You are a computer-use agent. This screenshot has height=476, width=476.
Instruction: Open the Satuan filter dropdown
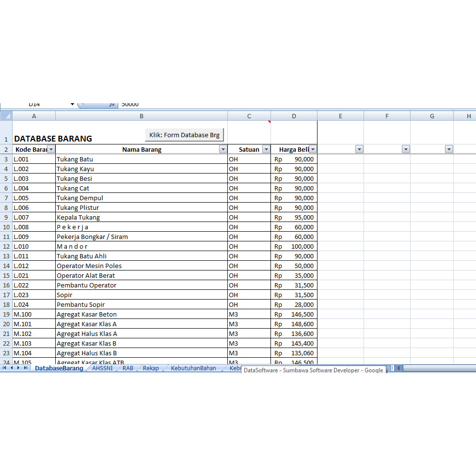click(x=266, y=149)
